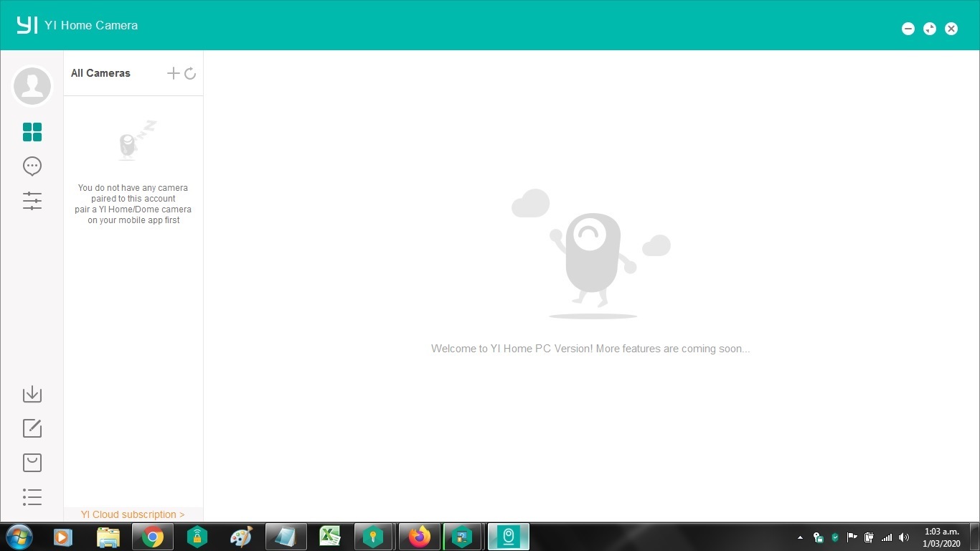Viewport: 980px width, 551px height.
Task: Open the green key password manager in taskbar
Action: (x=374, y=537)
